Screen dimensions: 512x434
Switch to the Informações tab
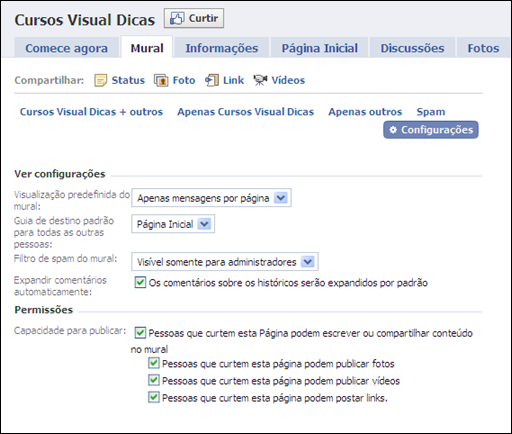point(222,48)
